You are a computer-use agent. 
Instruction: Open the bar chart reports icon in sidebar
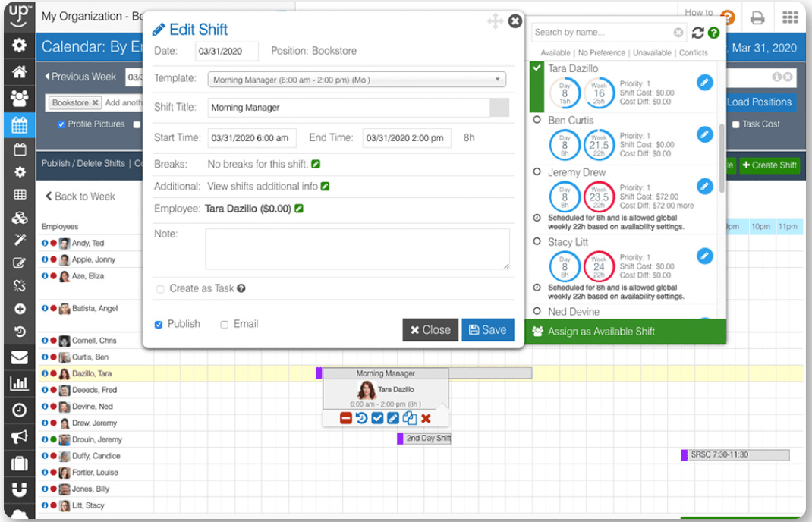[19, 383]
